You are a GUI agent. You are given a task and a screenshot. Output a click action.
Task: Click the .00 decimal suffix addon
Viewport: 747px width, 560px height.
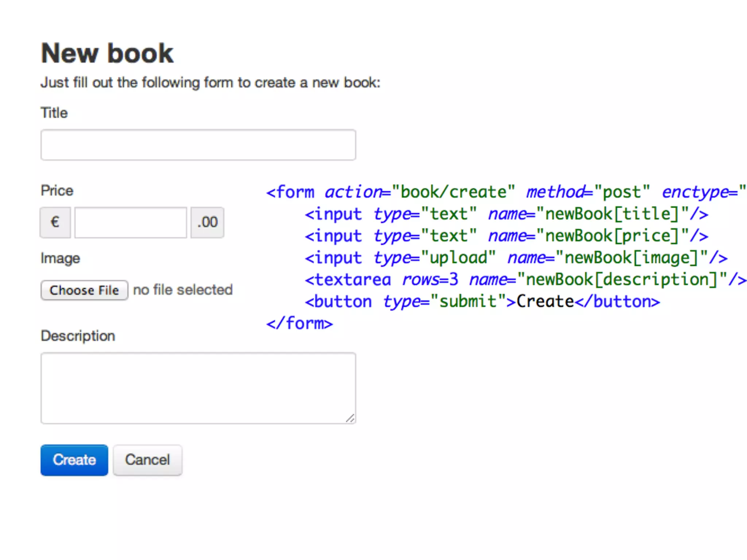[x=207, y=222]
